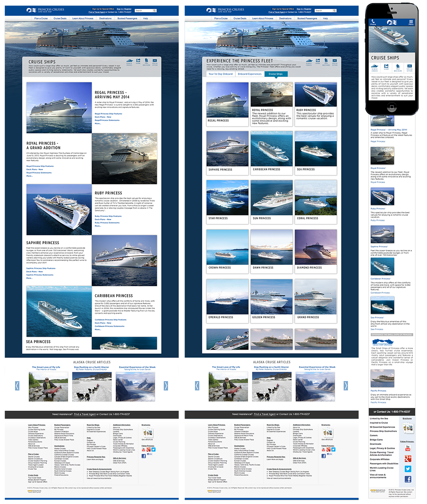Open the Emerald Princess ship card in the grid
The width and height of the screenshot is (427, 504).
[227, 301]
